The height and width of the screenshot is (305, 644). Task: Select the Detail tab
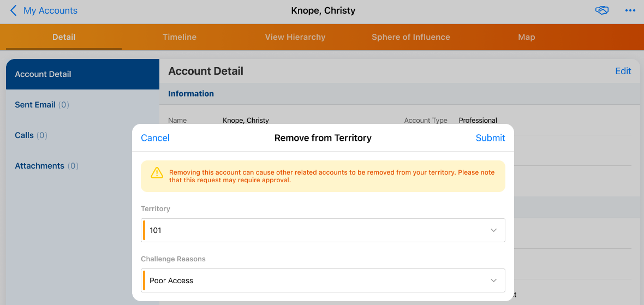click(x=64, y=37)
